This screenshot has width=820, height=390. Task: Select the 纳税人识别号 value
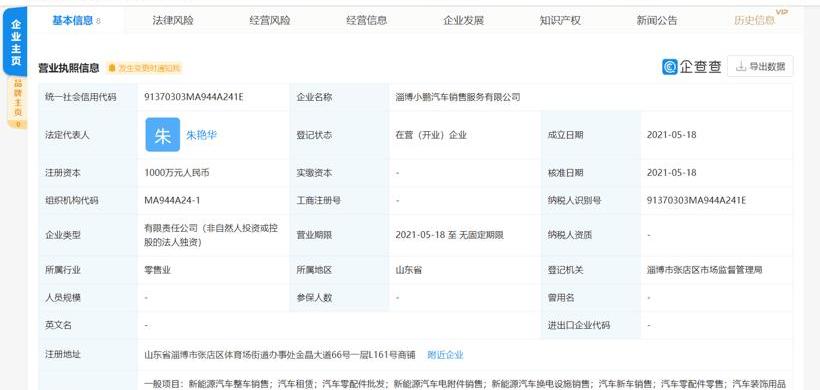pos(696,200)
